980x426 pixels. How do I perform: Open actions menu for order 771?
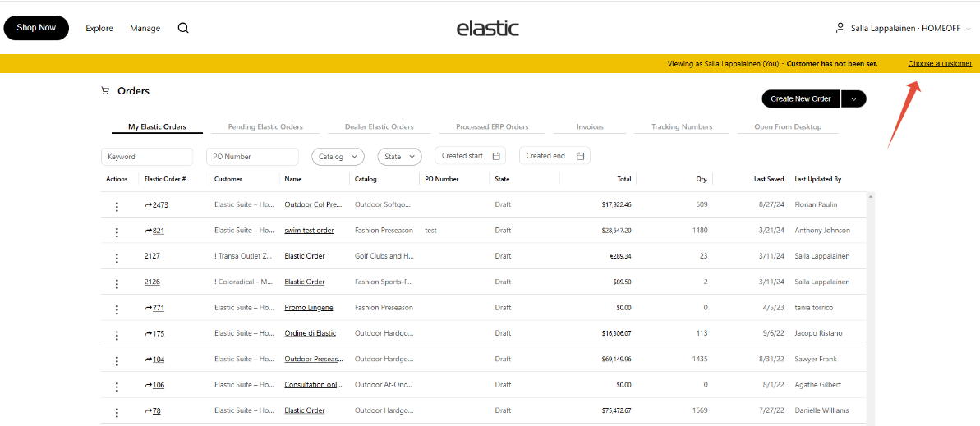point(117,309)
